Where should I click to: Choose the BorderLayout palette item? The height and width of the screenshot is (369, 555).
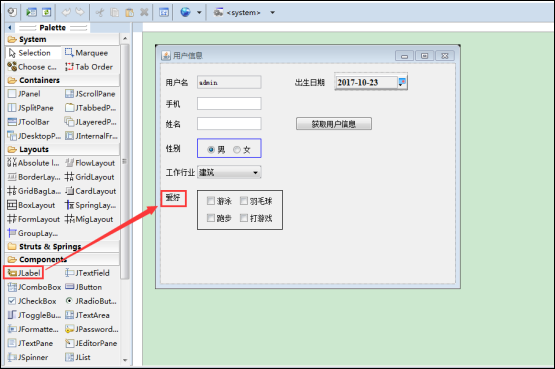(34, 177)
